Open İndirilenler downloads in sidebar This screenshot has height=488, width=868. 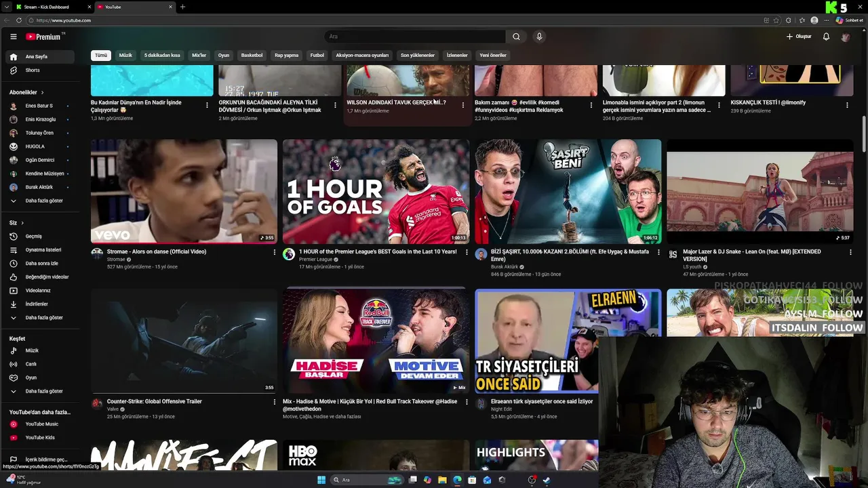point(41,304)
